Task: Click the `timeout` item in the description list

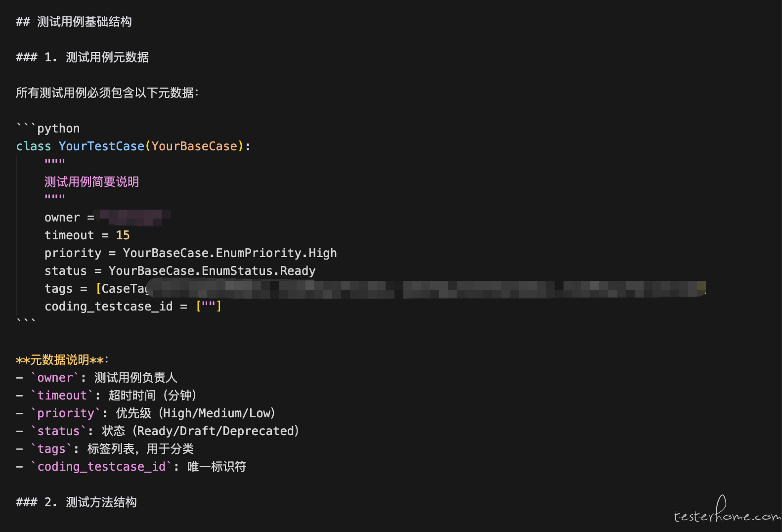Action: [x=62, y=396]
